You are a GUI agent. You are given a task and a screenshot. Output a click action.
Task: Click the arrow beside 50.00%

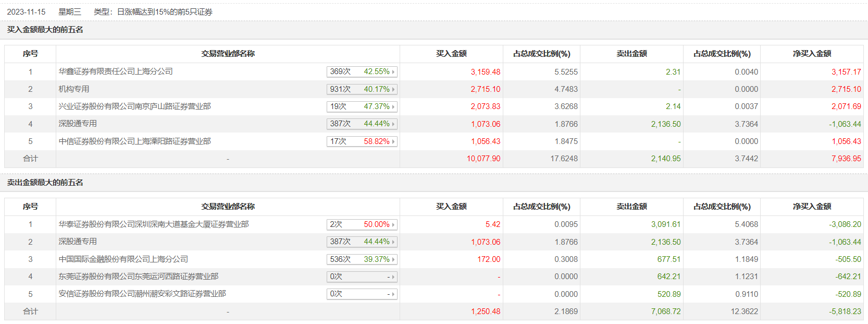coord(393,224)
